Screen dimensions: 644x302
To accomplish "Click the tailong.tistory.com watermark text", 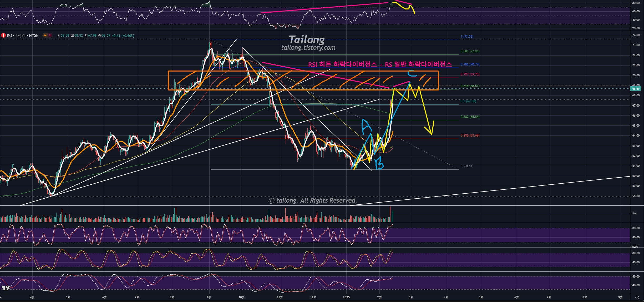I will [x=308, y=48].
